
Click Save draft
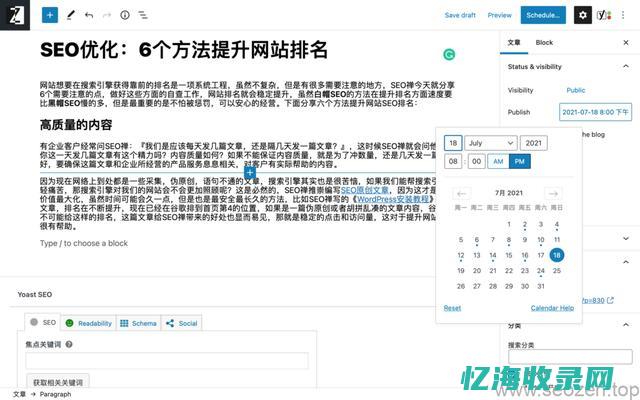460,15
